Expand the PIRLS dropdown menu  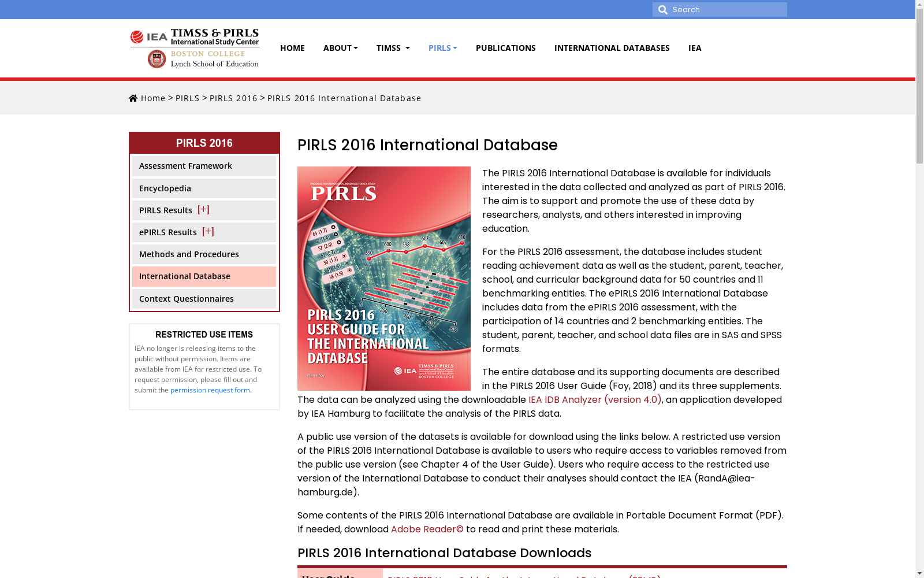[x=442, y=48]
